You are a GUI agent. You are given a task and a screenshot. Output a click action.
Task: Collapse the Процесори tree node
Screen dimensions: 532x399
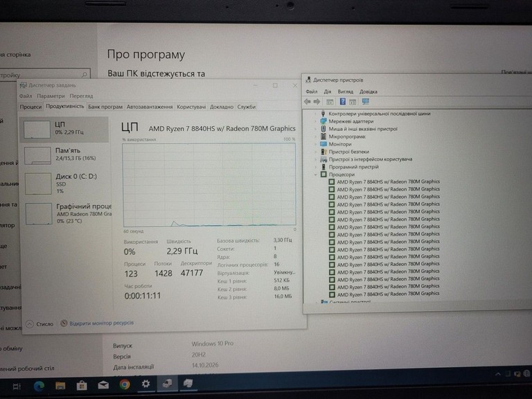coord(315,175)
